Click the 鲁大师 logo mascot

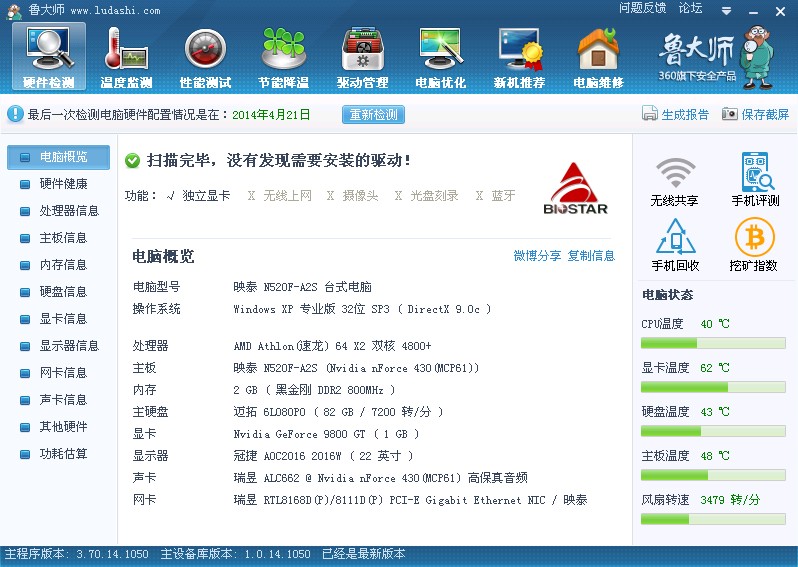(757, 57)
